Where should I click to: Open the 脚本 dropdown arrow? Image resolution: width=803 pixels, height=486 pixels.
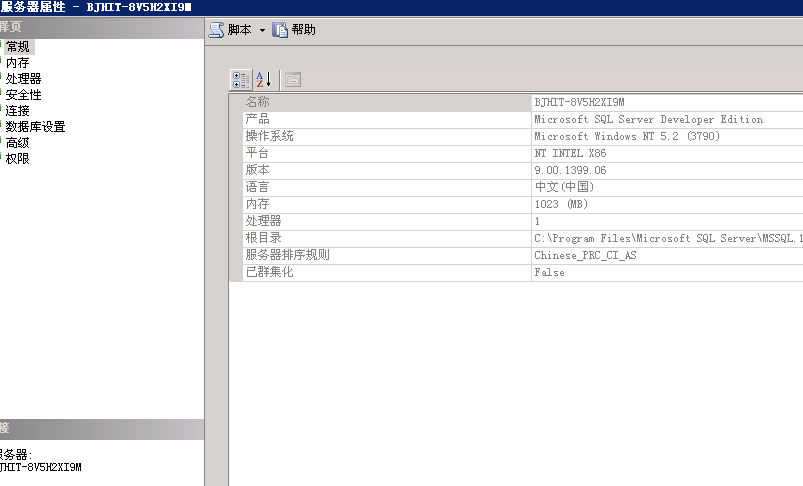pyautogui.click(x=262, y=30)
